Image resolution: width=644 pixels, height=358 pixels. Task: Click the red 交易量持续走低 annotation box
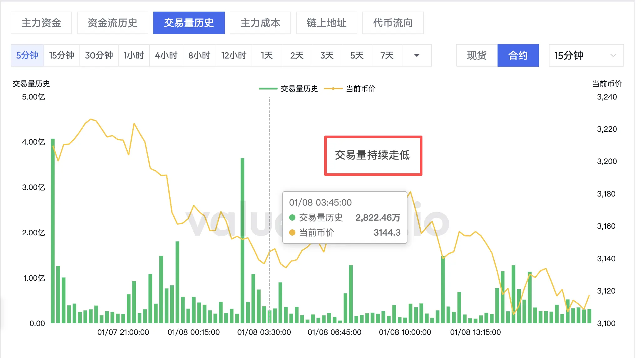click(x=373, y=156)
